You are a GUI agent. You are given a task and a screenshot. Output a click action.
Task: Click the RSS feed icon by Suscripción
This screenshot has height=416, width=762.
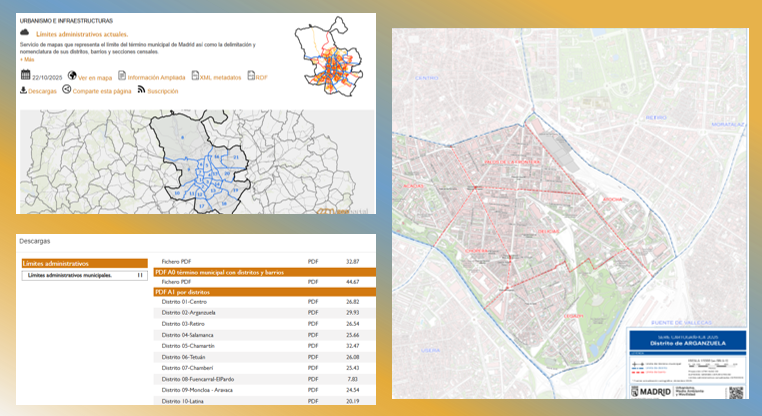click(x=141, y=89)
